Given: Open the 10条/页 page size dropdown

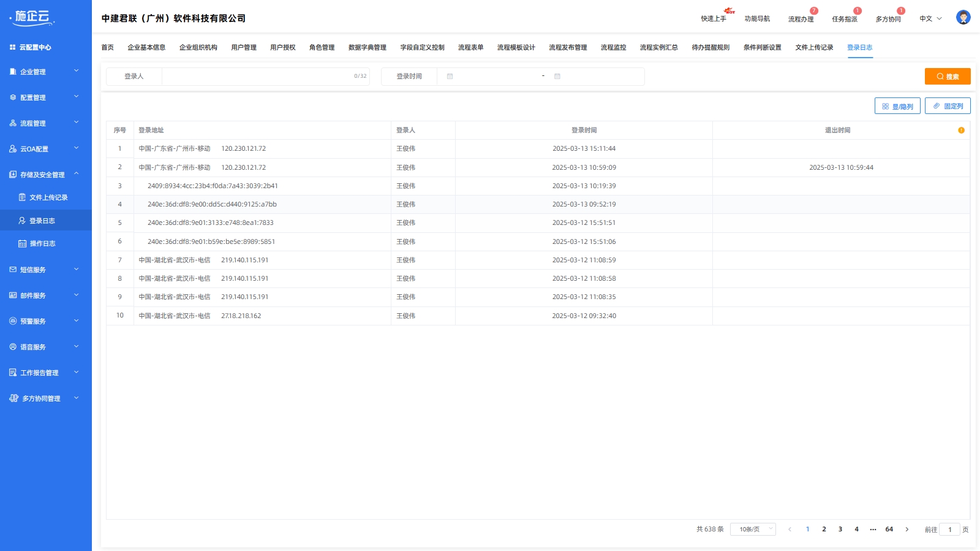Looking at the screenshot, I should pyautogui.click(x=753, y=530).
